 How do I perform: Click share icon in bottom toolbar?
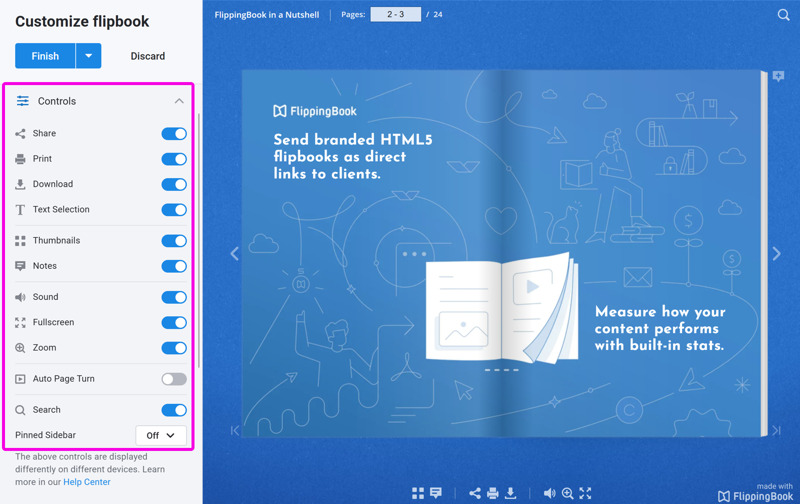pos(475,493)
